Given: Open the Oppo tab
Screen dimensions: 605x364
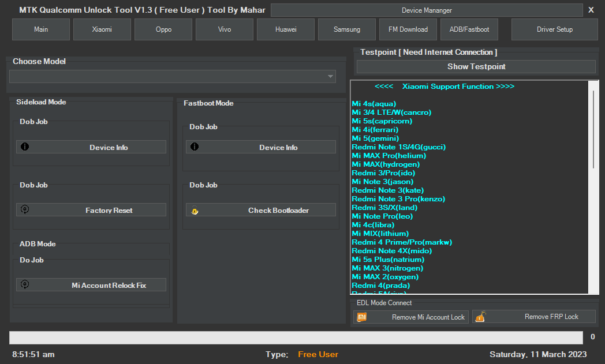Looking at the screenshot, I should [x=163, y=29].
